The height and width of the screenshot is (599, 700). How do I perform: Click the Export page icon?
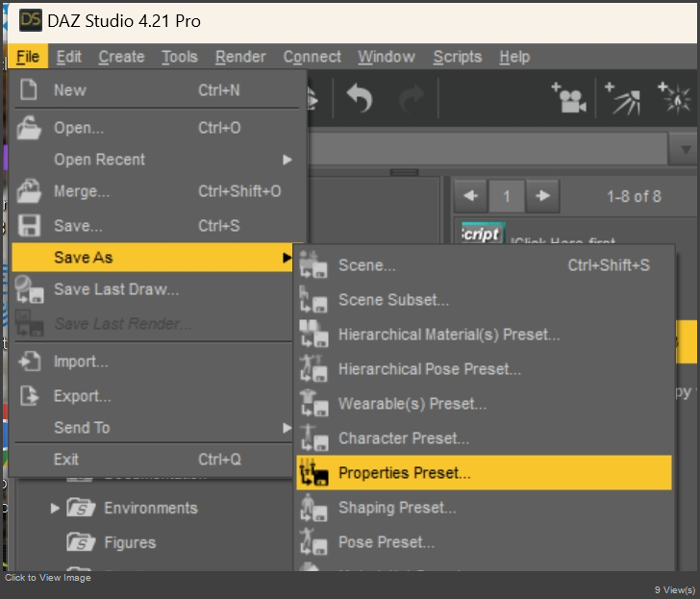point(30,396)
